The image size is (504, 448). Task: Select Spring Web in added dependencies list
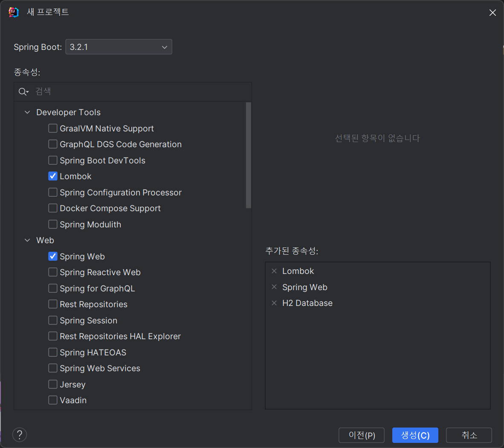point(305,287)
